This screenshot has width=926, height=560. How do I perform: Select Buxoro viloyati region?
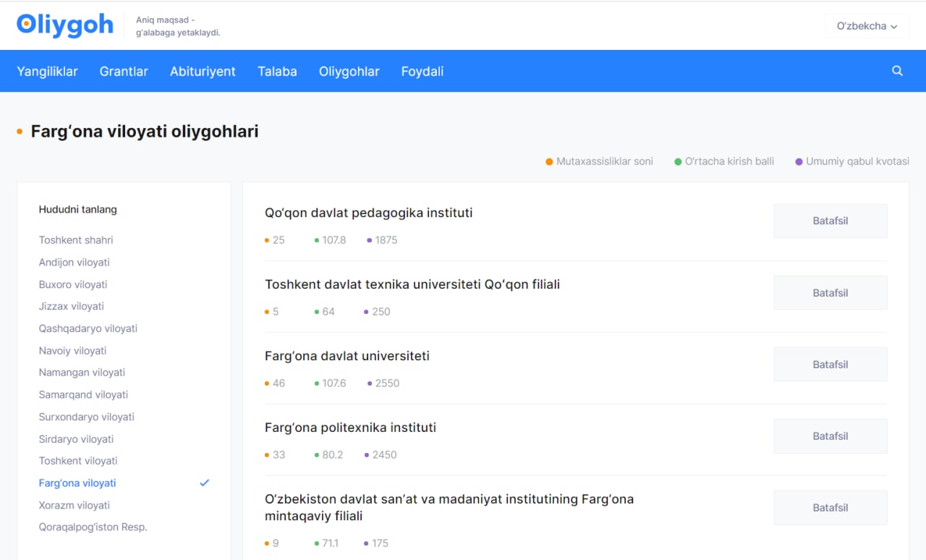point(73,285)
